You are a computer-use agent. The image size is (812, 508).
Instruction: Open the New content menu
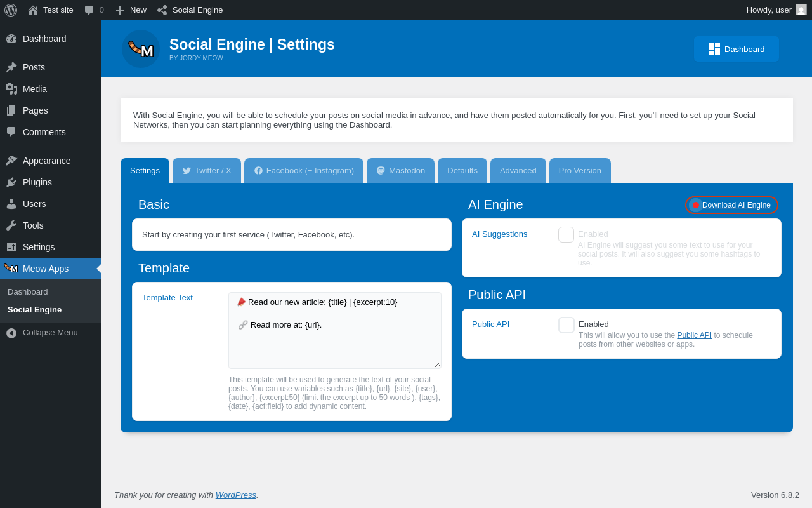click(x=131, y=10)
